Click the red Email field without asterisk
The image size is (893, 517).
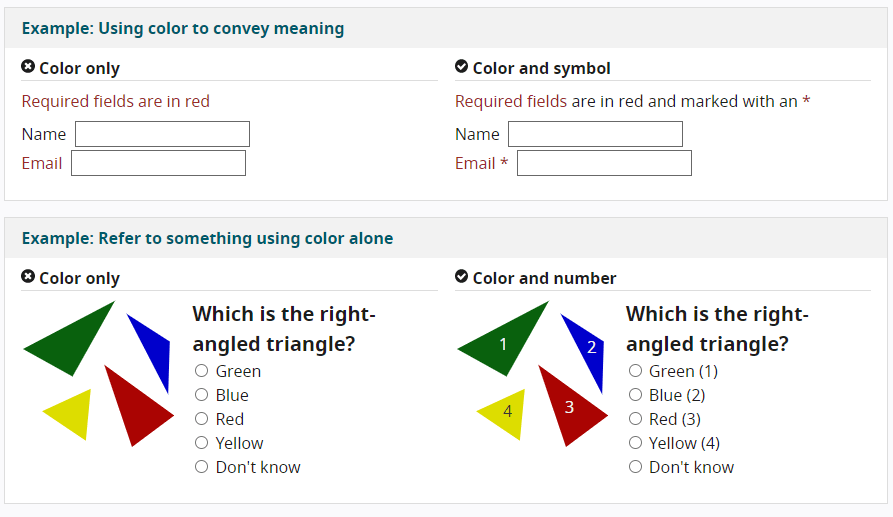pos(158,163)
